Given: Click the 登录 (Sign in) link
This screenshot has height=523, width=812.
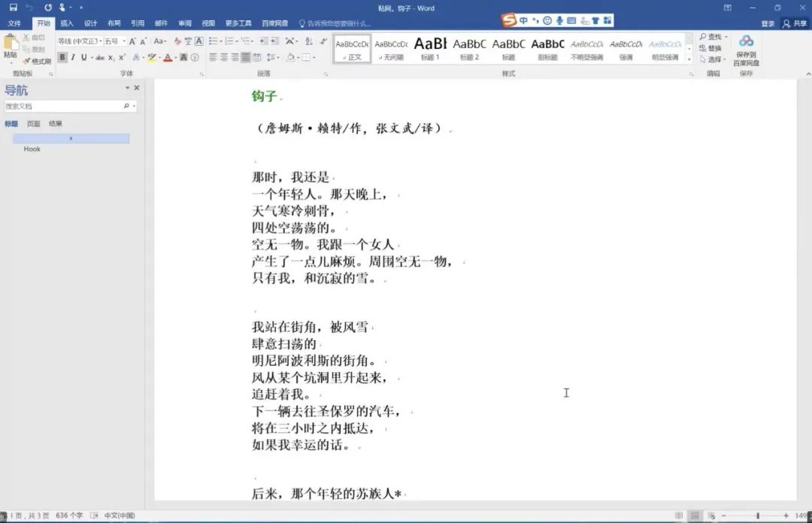Looking at the screenshot, I should (768, 23).
